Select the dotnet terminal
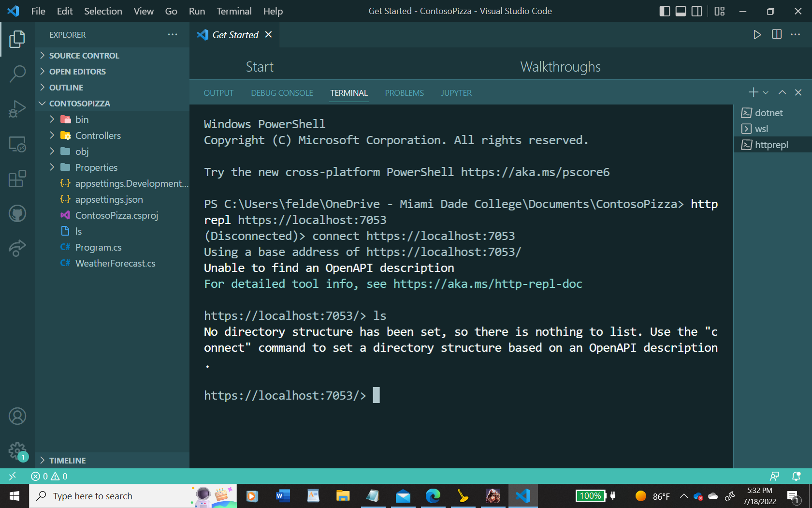Image resolution: width=812 pixels, height=508 pixels. pyautogui.click(x=773, y=113)
